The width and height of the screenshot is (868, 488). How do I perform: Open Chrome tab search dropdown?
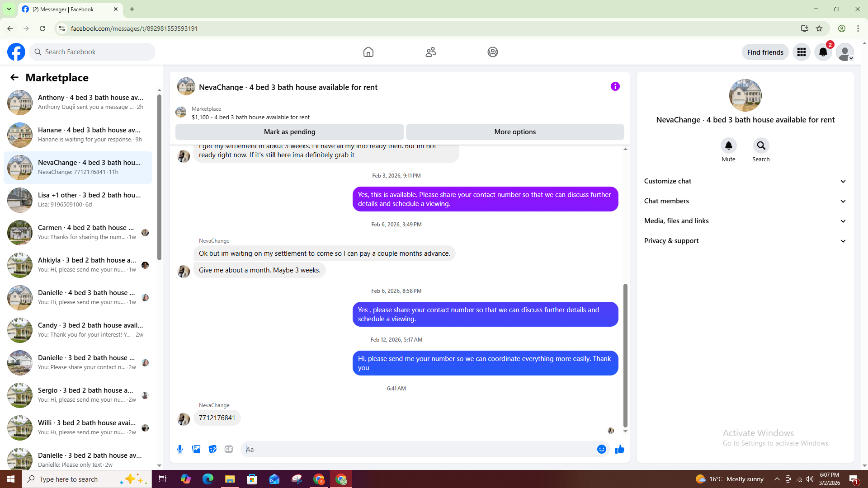click(x=9, y=9)
